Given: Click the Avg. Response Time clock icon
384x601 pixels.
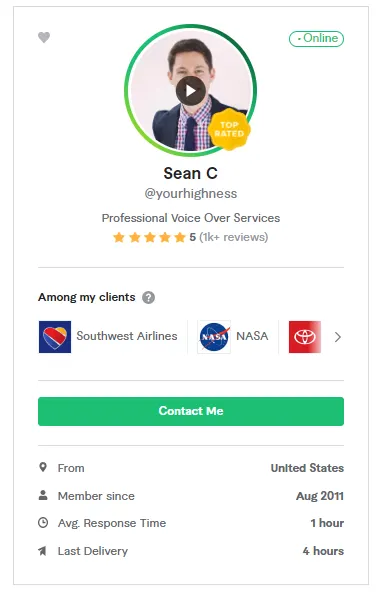Looking at the screenshot, I should pos(43,523).
